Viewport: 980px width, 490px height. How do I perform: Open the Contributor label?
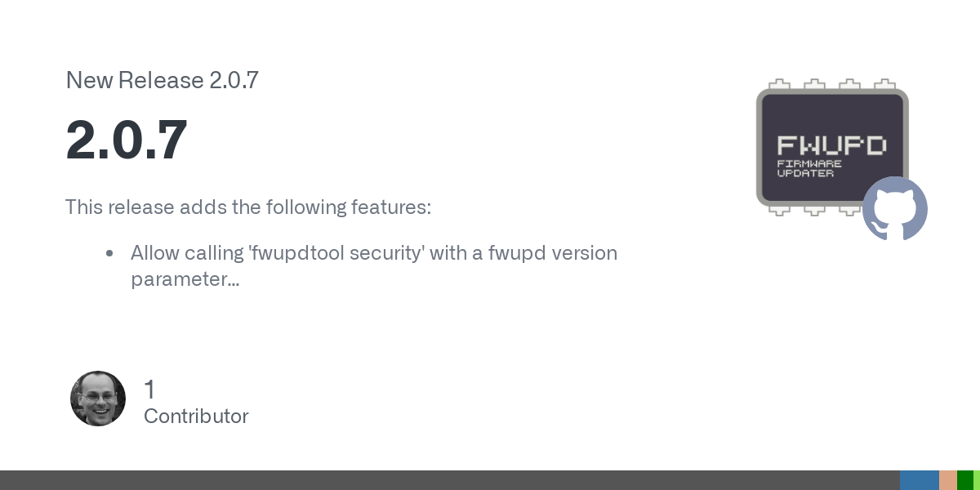coord(196,416)
